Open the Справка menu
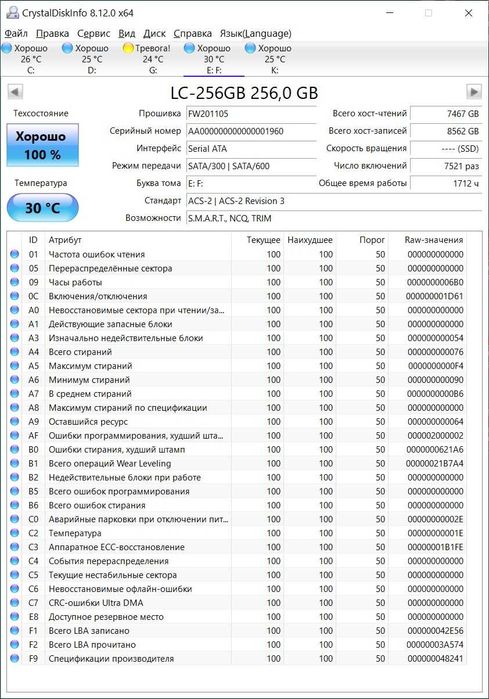489x699 pixels. coord(193,33)
